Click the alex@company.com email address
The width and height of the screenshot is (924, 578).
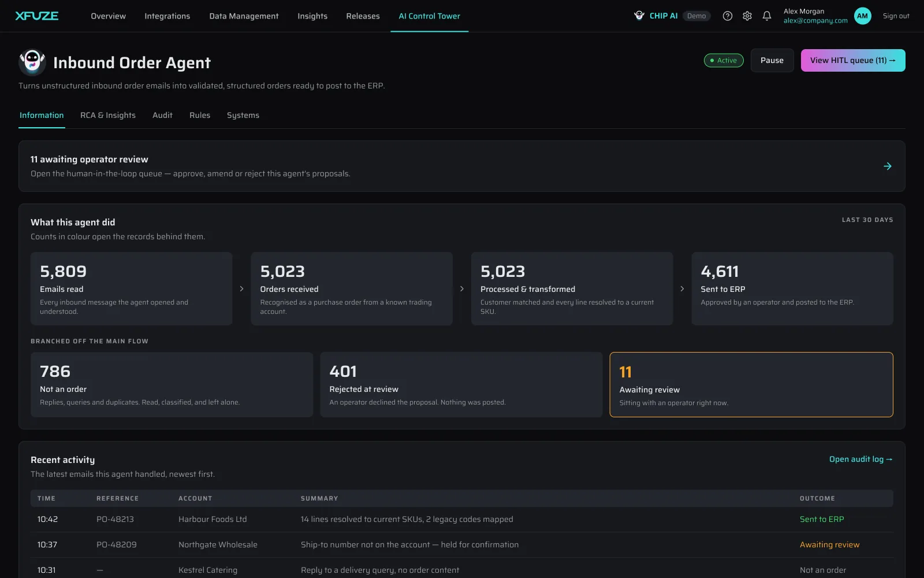815,20
